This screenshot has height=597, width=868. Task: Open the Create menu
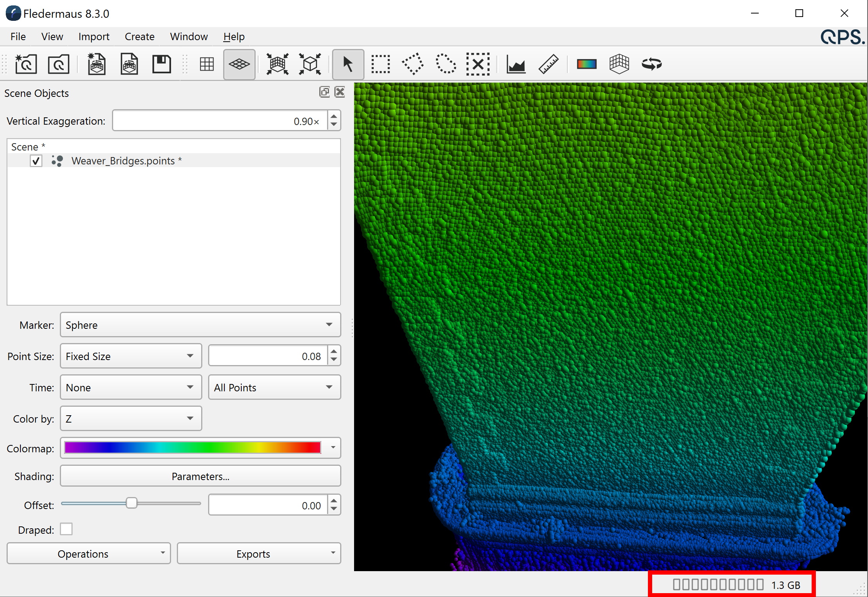[x=139, y=37]
